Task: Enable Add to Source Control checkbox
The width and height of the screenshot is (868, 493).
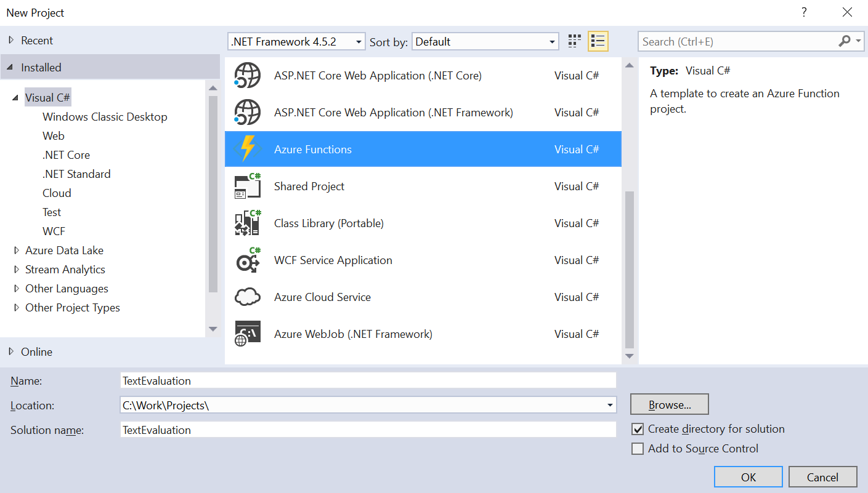Action: click(x=638, y=449)
